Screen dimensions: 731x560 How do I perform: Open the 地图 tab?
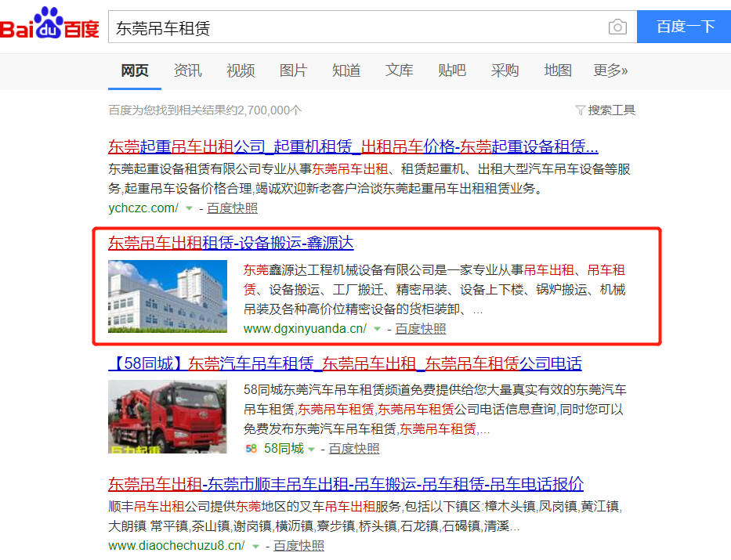pyautogui.click(x=558, y=70)
